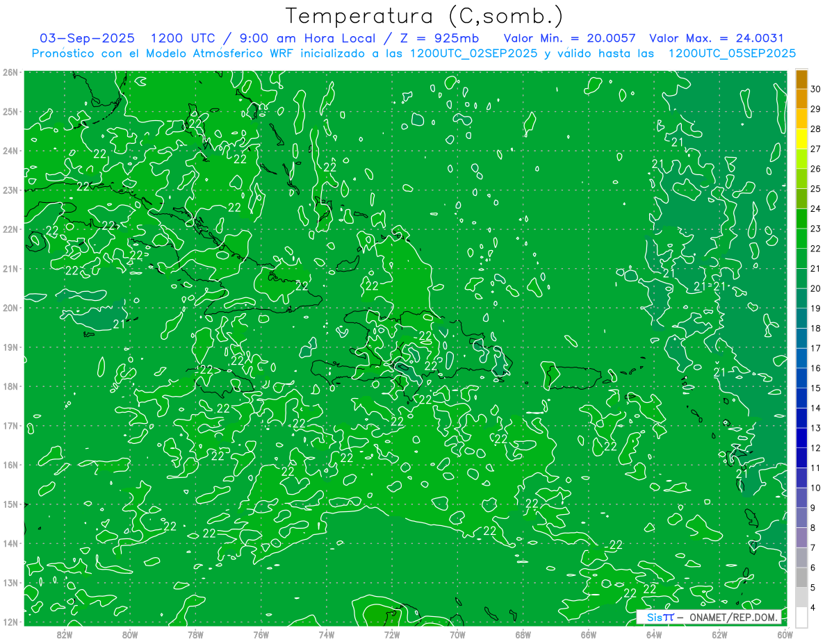
Task: Click the color scale value 26
Action: point(815,169)
